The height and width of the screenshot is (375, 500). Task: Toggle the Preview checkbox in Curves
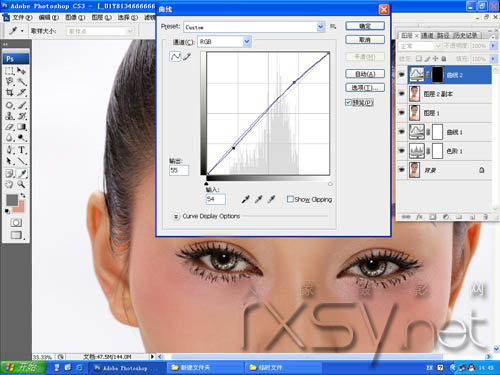point(348,102)
